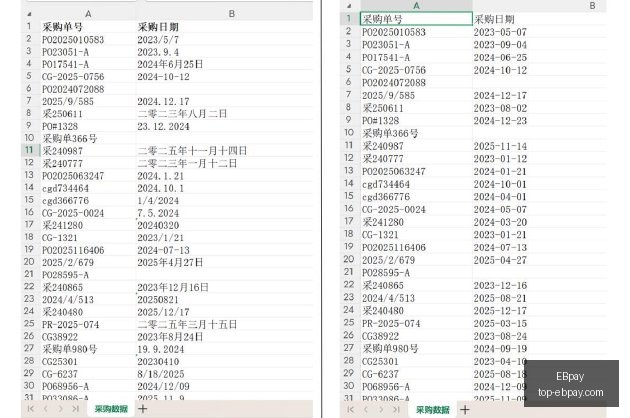This screenshot has width=630, height=418.
Task: Jump to last sheet in right spreadsheet
Action: click(396, 410)
